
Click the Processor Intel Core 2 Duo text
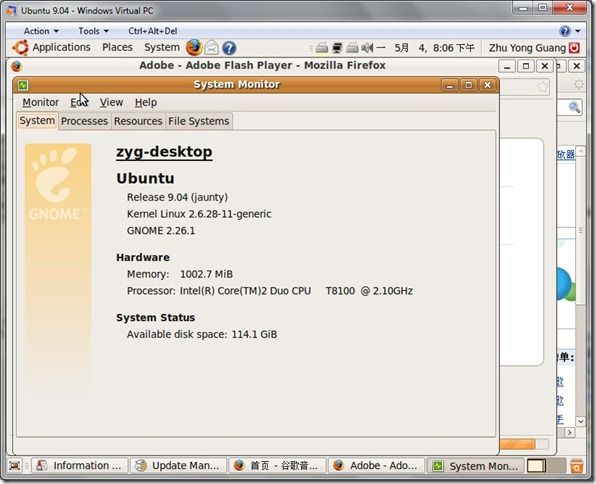point(296,291)
